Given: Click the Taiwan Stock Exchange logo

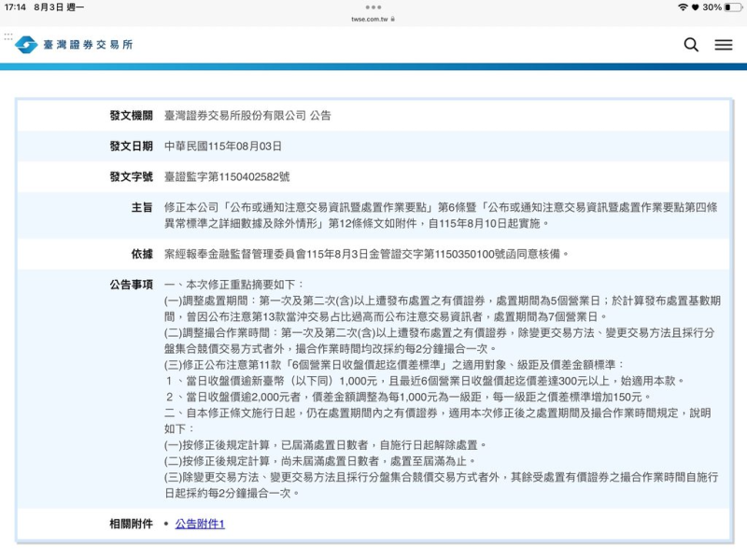Looking at the screenshot, I should point(26,45).
